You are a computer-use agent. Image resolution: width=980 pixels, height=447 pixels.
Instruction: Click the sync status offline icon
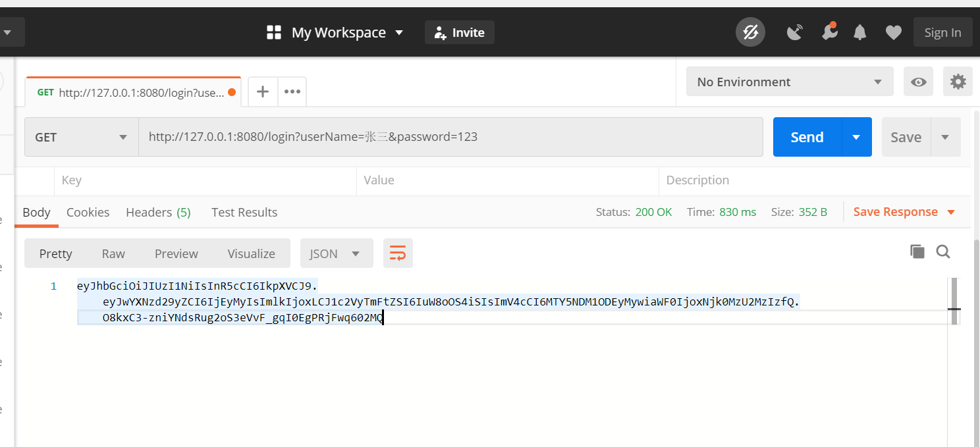click(x=750, y=32)
